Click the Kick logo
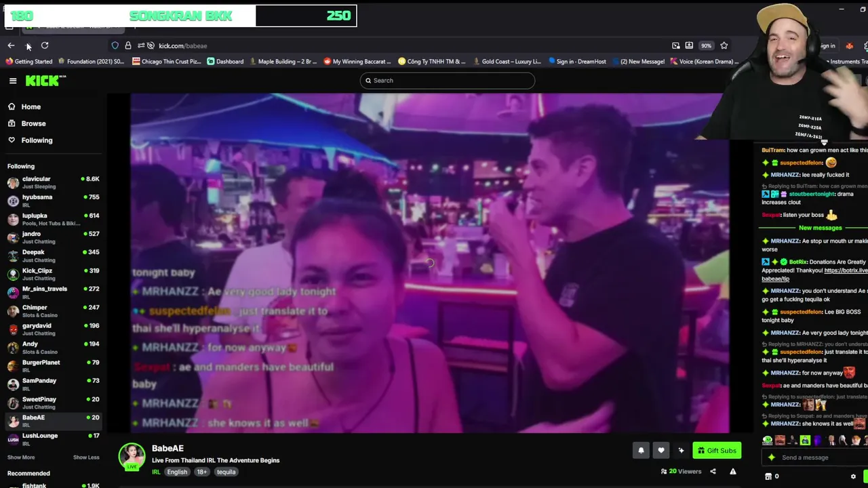This screenshot has width=868, height=488. pos(45,81)
